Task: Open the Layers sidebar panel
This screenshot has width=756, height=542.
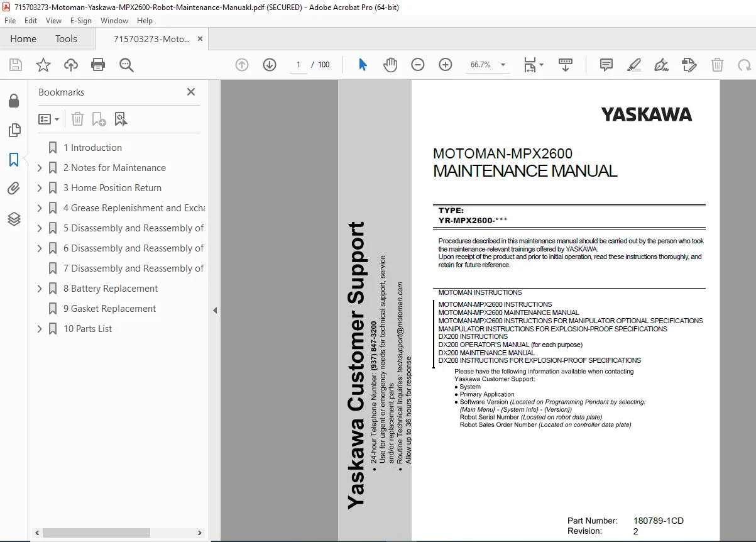Action: tap(14, 219)
